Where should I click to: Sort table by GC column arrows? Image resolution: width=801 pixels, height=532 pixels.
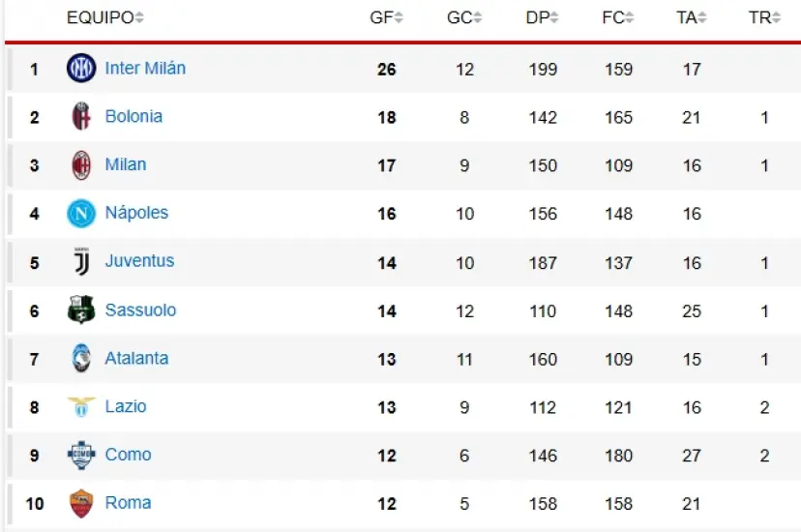tap(476, 18)
